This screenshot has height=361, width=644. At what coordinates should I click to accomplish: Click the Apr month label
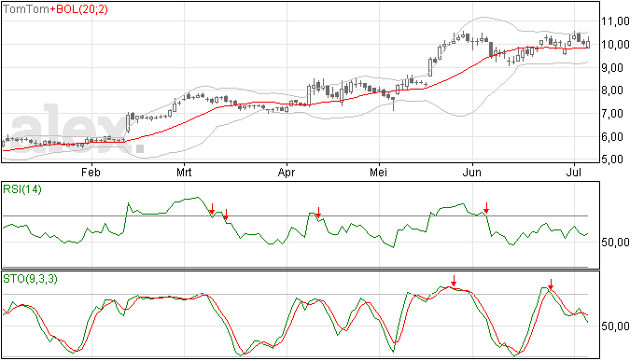[287, 173]
